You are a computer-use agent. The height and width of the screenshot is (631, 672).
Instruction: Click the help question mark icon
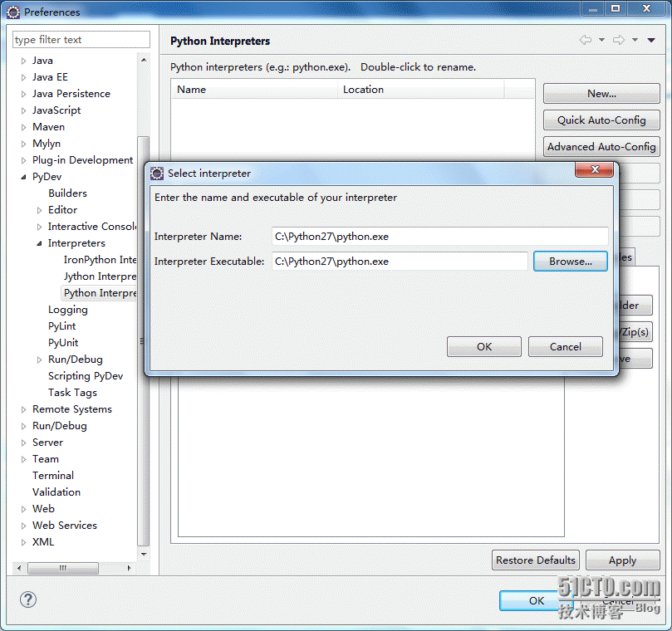pos(28,599)
